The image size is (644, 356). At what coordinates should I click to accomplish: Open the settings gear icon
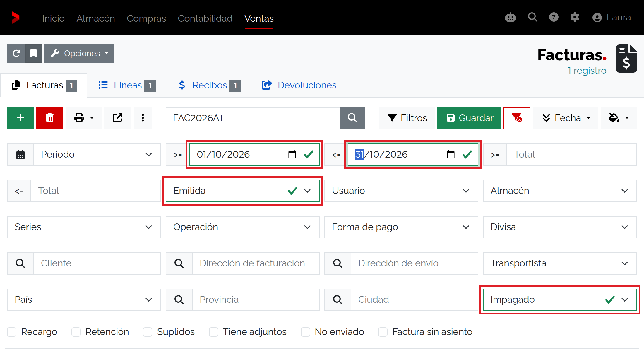point(575,17)
